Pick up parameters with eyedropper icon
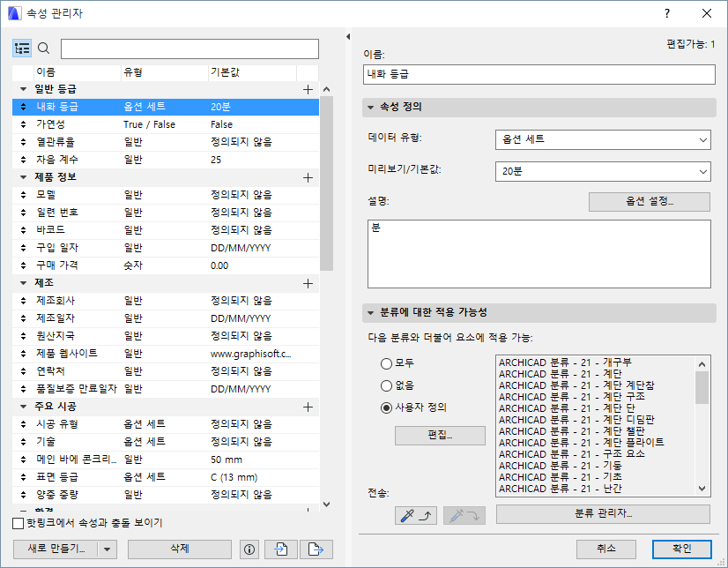Viewport: 728px width, 568px height. pos(415,515)
